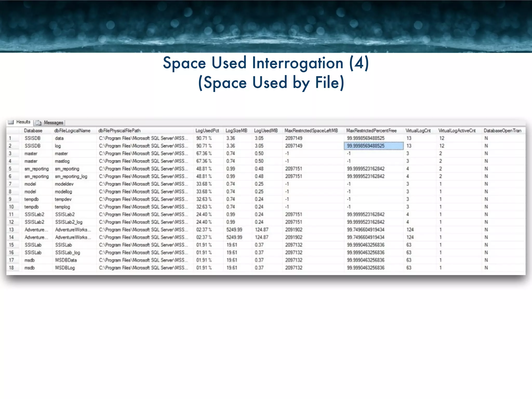Click the Results grid icon
The width and height of the screenshot is (532, 399).
11,122
